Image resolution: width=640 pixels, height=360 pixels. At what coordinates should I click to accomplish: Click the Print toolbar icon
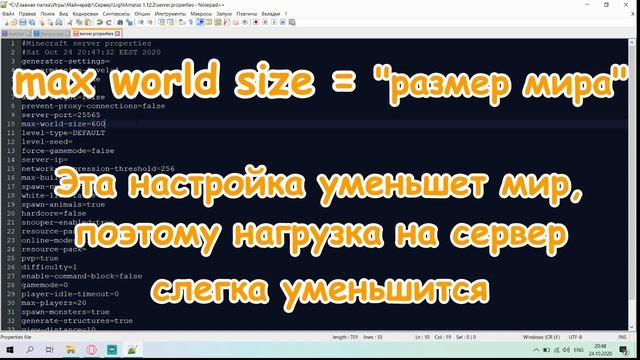click(x=59, y=22)
